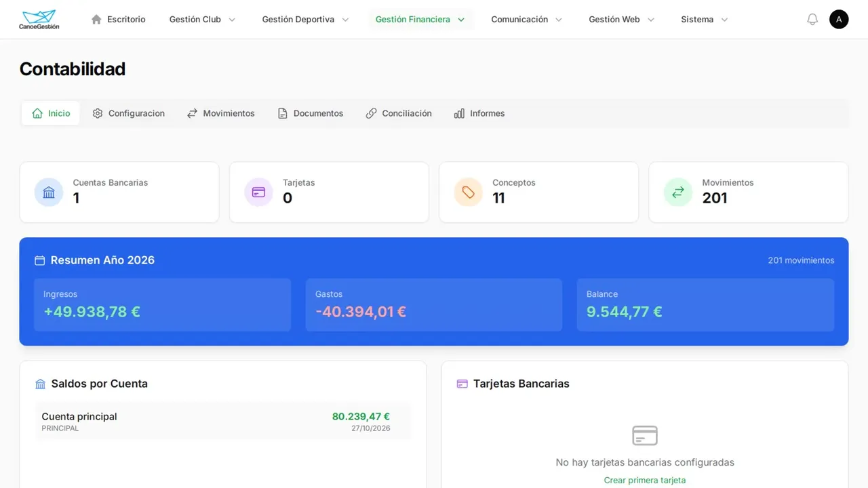Image resolution: width=868 pixels, height=488 pixels.
Task: Click the tag icon in Conceptos card
Action: click(x=468, y=192)
